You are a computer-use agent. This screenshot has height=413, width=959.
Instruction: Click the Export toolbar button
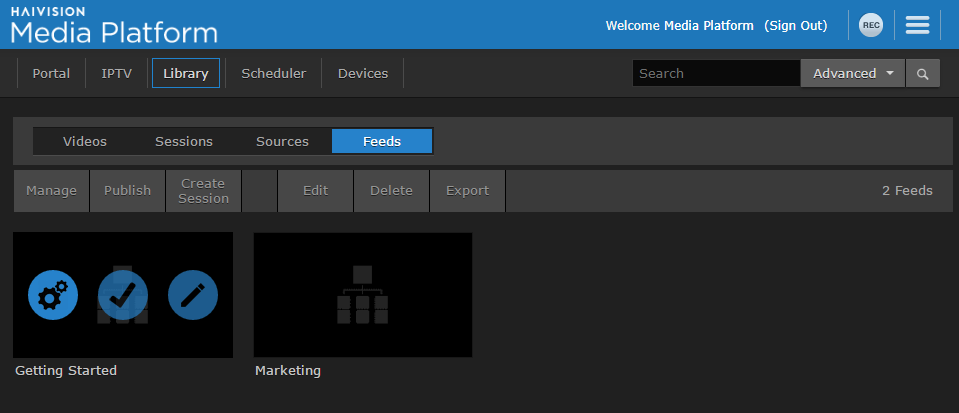click(x=467, y=191)
